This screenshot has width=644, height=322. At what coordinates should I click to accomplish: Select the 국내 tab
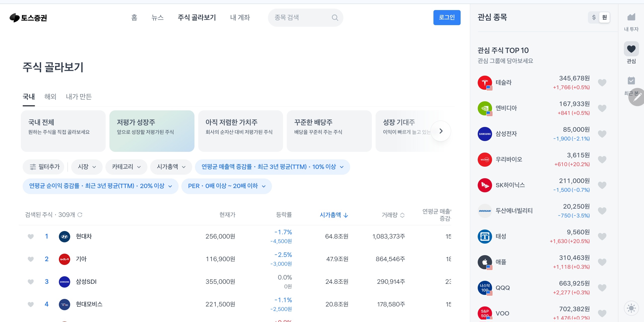[29, 97]
